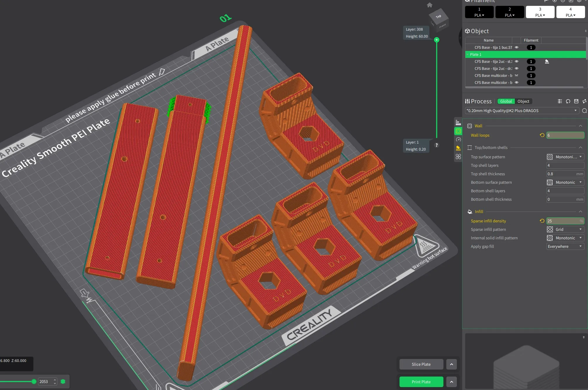
Task: Open Sparse infill pattern Grid dropdown
Action: (565, 229)
